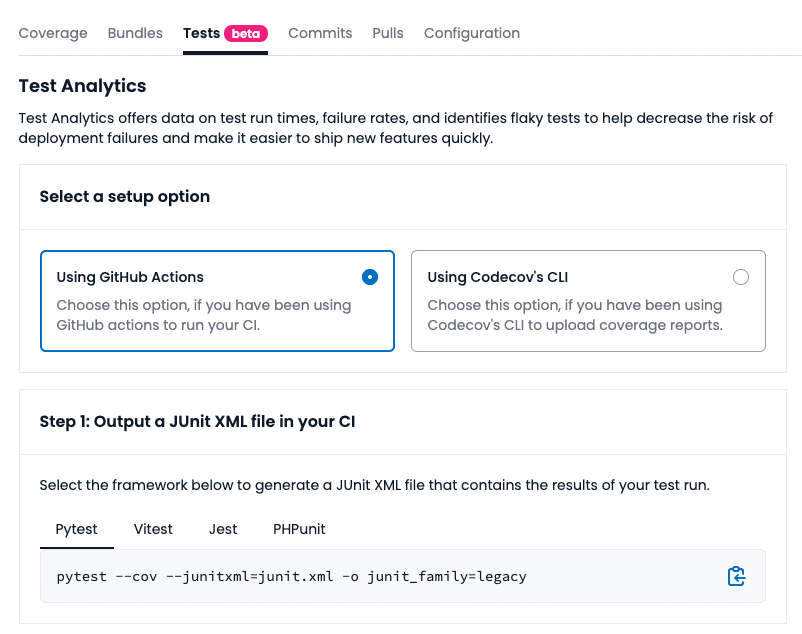Click the Select a setup option heading
Screen dimensions: 802x634
click(125, 196)
